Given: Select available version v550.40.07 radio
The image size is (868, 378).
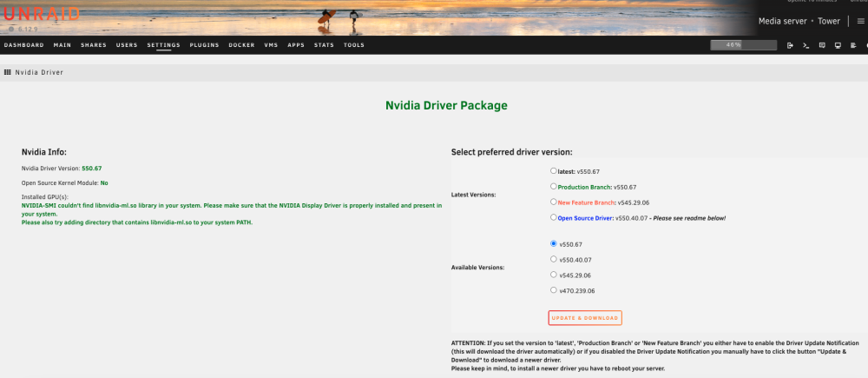Looking at the screenshot, I should click(554, 259).
